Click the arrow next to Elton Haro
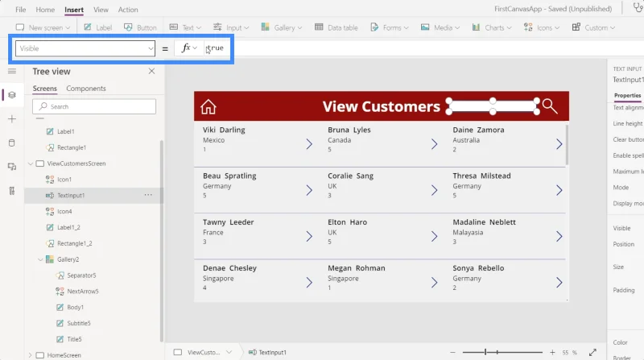The image size is (644, 360). coord(434,236)
